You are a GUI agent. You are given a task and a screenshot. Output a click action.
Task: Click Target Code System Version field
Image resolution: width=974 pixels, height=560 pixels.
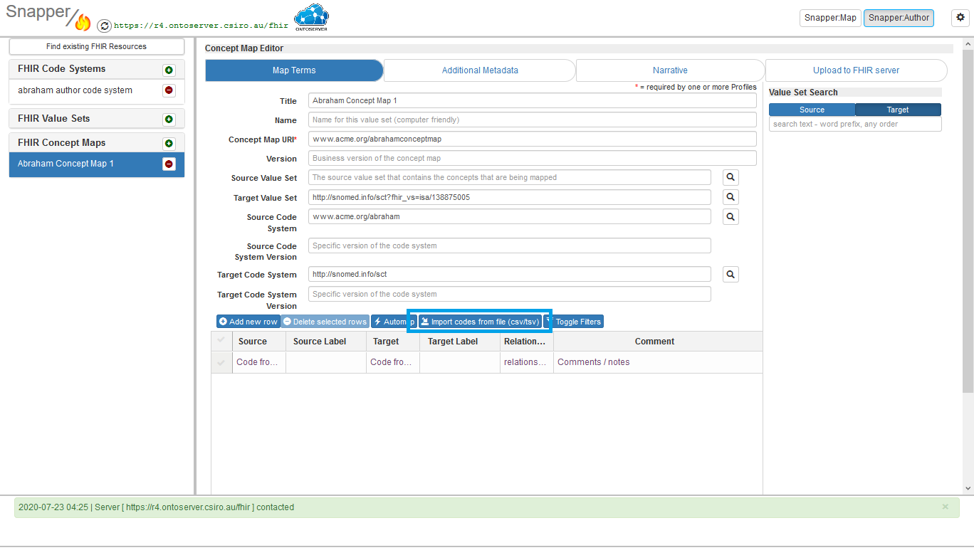tap(510, 294)
